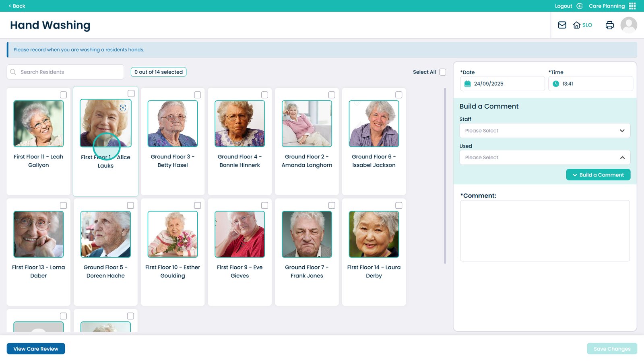Viewport: 644px width, 362px height.
Task: Select Lorna Daber's checkbox
Action: 63,206
